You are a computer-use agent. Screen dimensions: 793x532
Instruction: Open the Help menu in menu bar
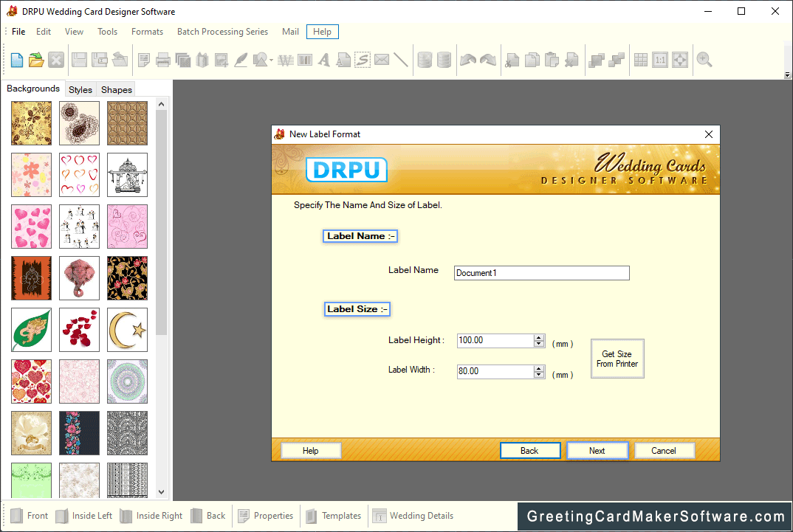pyautogui.click(x=322, y=31)
